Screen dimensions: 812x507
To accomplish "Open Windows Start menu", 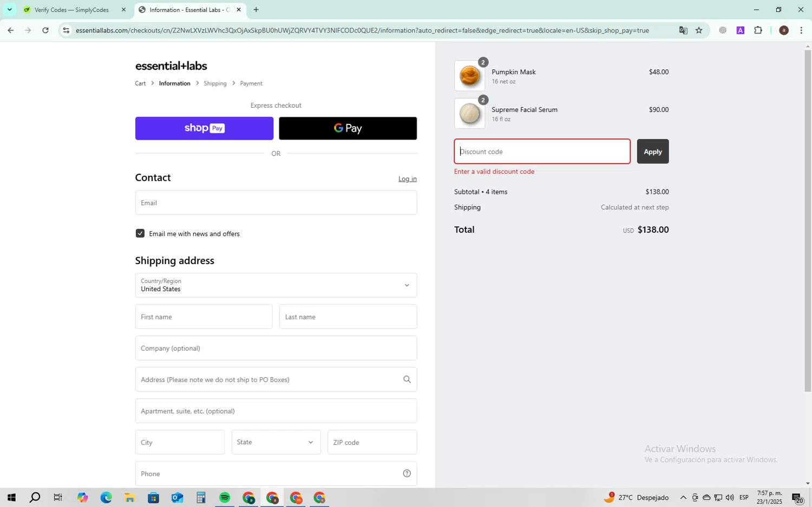I will [11, 498].
